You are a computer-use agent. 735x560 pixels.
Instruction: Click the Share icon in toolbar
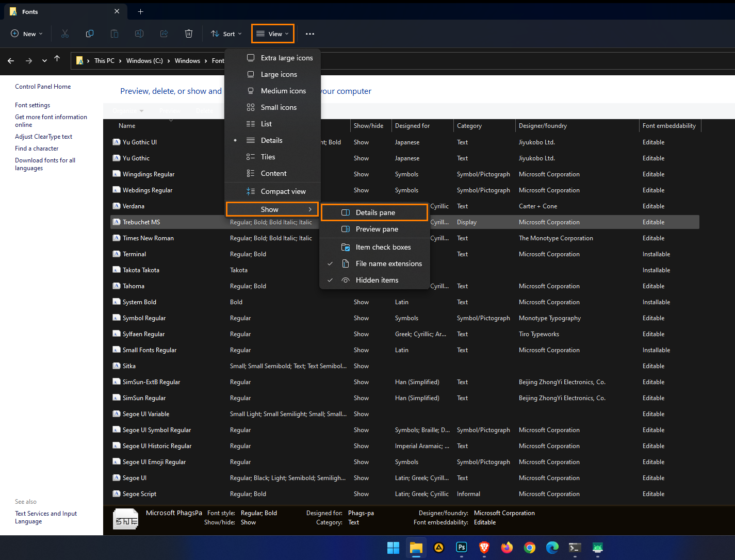pyautogui.click(x=164, y=34)
